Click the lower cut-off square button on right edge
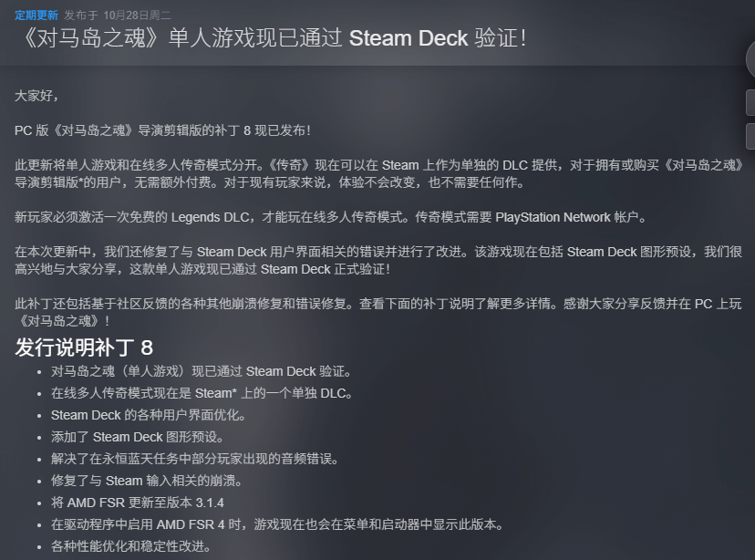Image resolution: width=755 pixels, height=560 pixels. (x=750, y=136)
